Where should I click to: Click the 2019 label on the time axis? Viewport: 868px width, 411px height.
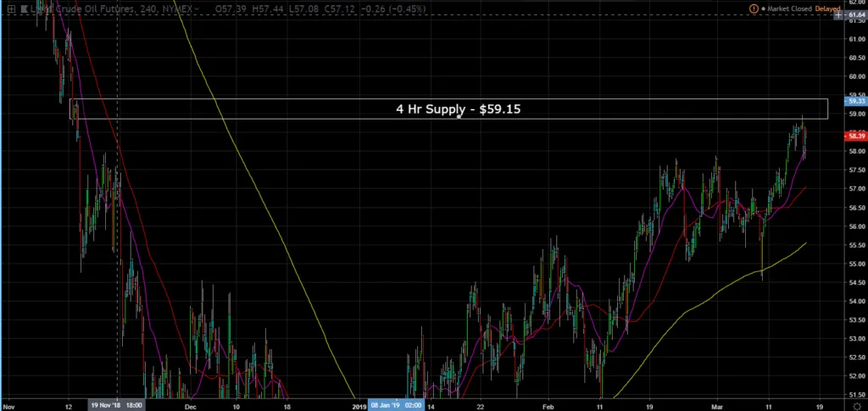359,406
